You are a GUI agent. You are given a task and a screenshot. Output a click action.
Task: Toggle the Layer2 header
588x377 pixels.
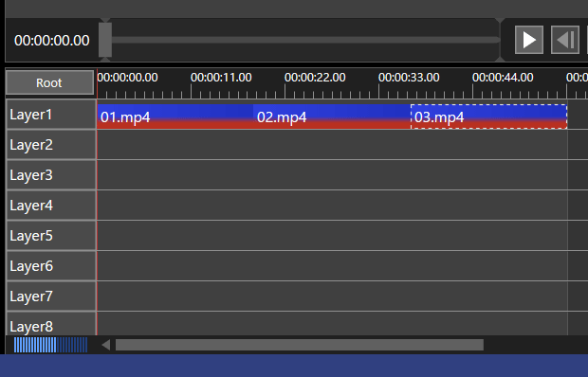51,145
